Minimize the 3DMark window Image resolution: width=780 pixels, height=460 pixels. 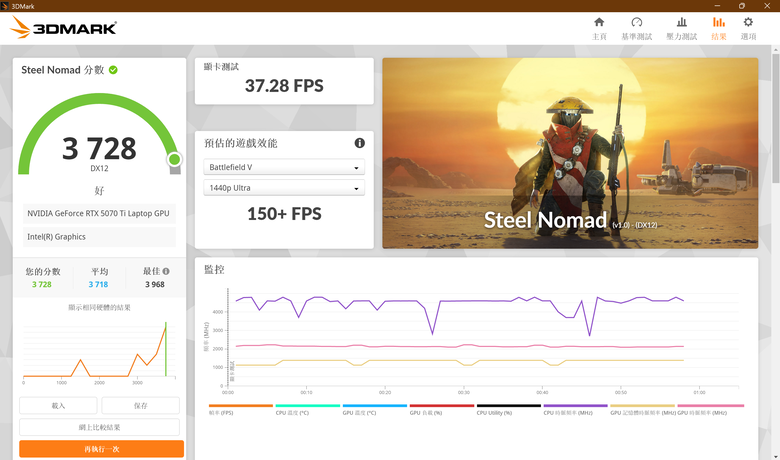pyautogui.click(x=717, y=6)
